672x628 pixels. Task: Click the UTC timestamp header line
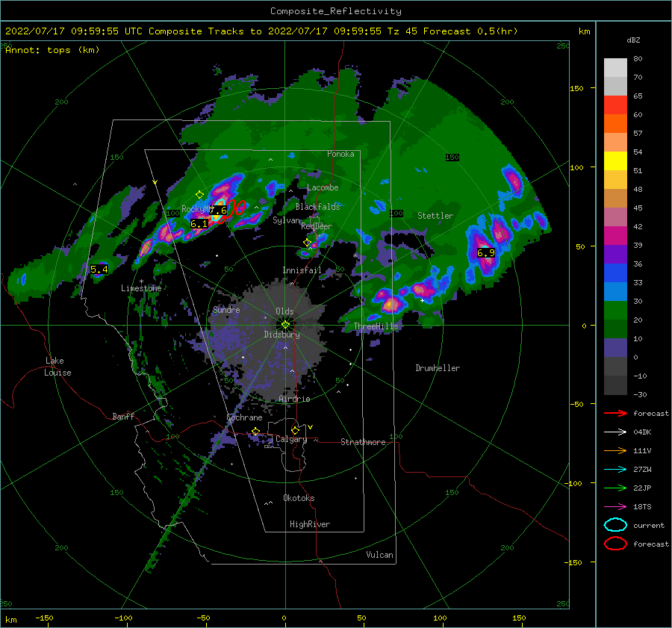point(261,31)
